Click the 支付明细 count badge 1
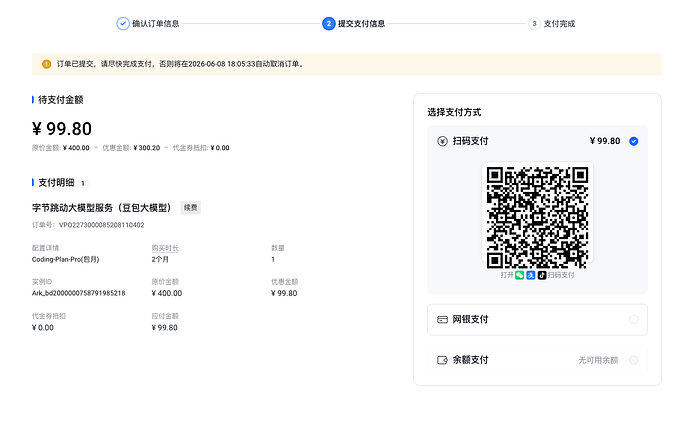 83,183
